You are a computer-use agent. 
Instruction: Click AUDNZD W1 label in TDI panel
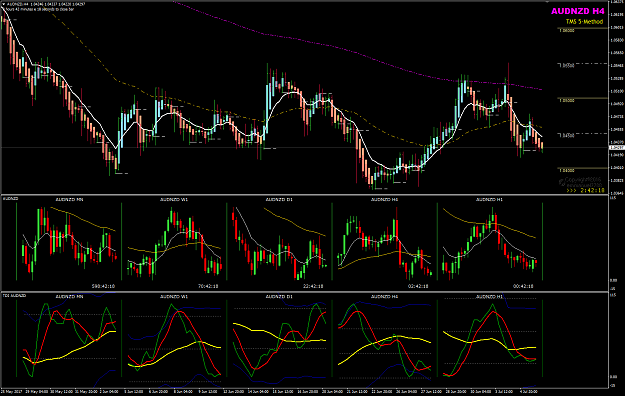pyautogui.click(x=174, y=297)
